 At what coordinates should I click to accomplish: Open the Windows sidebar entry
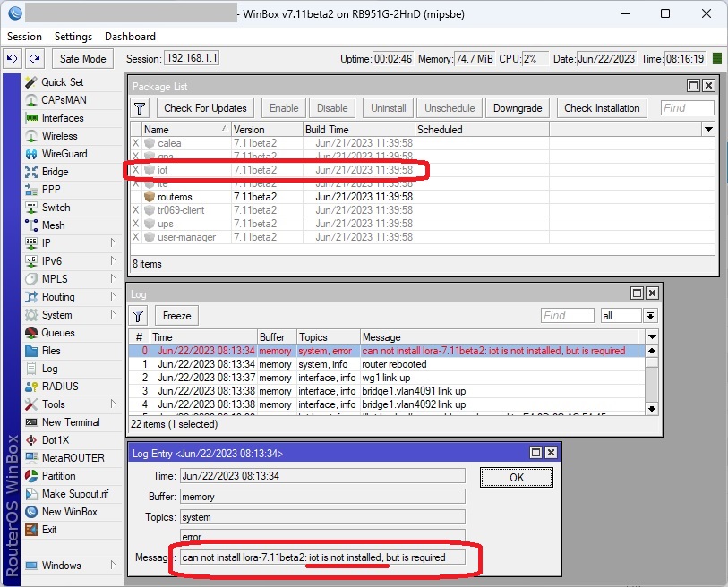62,566
